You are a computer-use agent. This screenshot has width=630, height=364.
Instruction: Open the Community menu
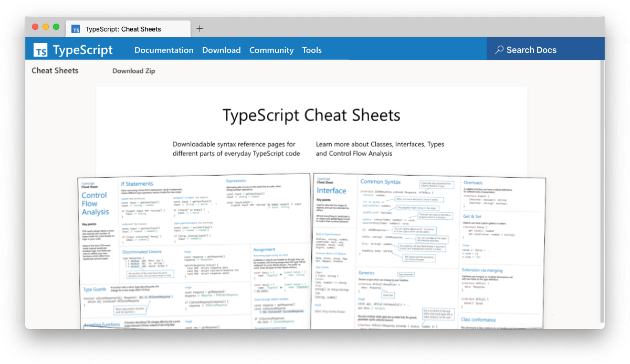tap(271, 50)
